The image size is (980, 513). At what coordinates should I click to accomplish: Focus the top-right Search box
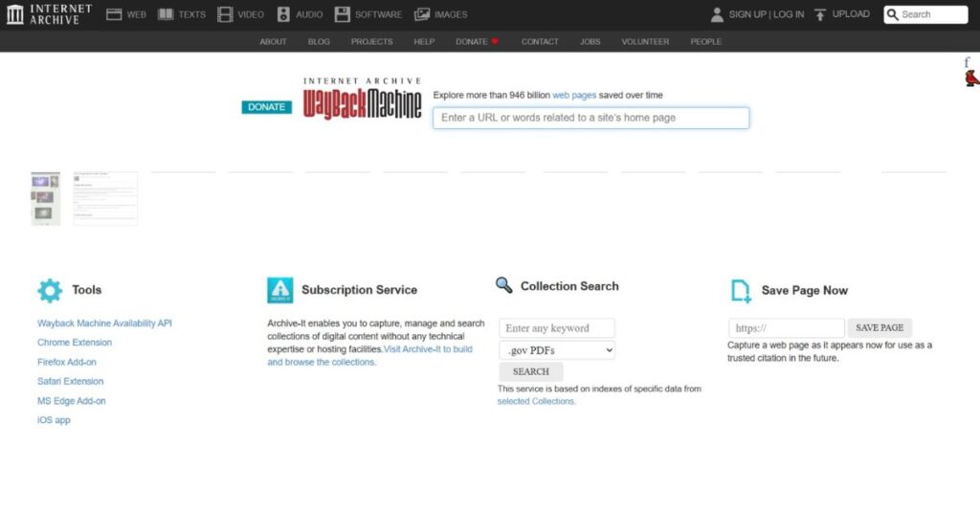point(925,14)
